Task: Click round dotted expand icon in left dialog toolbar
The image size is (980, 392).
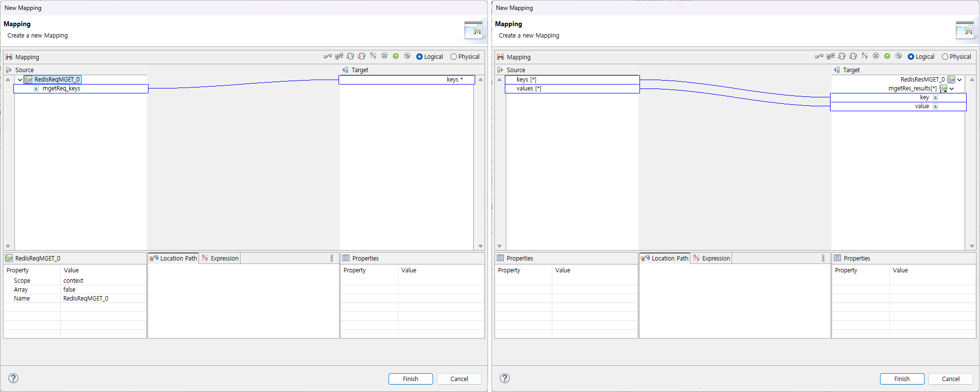Action: click(407, 56)
